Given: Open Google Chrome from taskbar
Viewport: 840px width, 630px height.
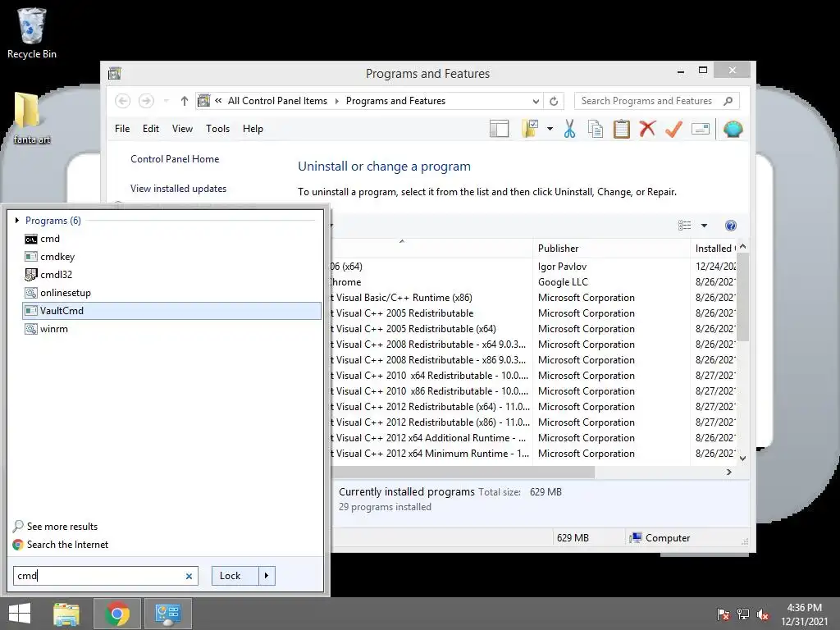Looking at the screenshot, I should pos(117,614).
